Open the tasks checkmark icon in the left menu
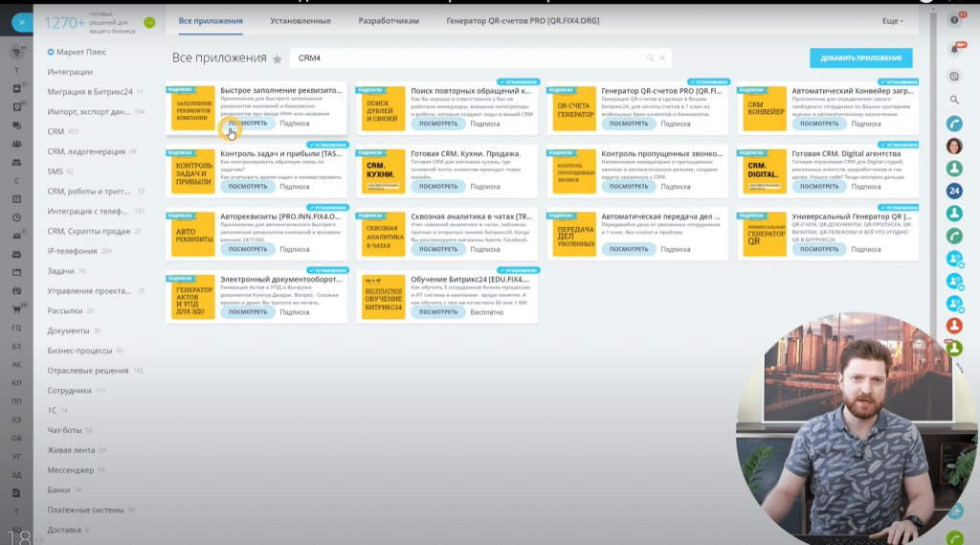The height and width of the screenshot is (545, 980). 17,107
